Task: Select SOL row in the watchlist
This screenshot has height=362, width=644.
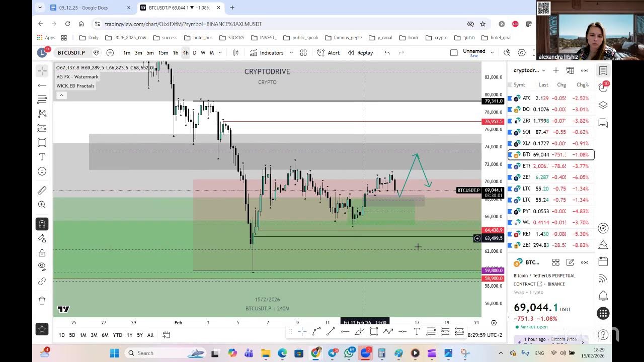Action: coord(551,132)
